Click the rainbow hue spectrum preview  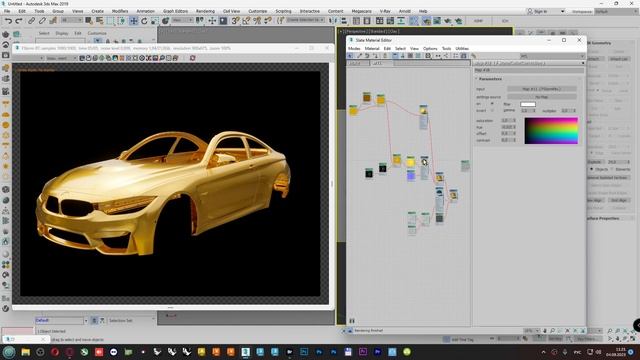click(551, 131)
